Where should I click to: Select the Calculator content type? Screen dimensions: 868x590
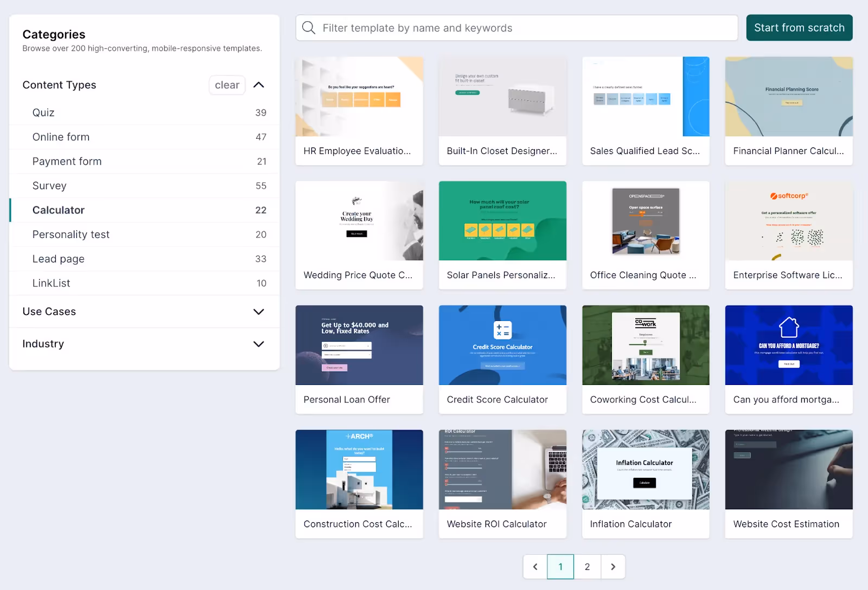tap(144, 210)
